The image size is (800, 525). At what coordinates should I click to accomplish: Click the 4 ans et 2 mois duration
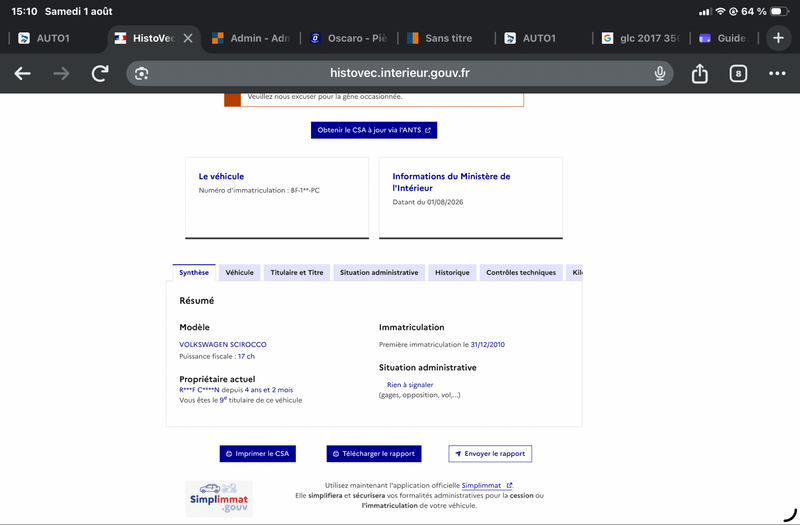[269, 390]
